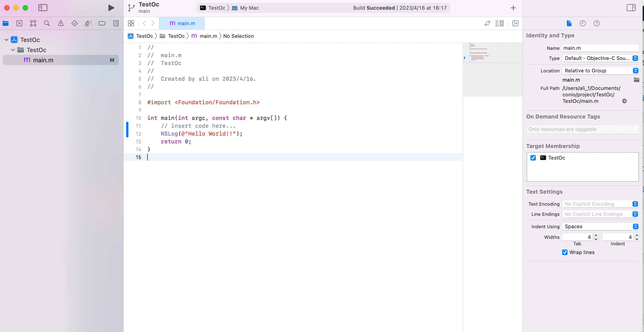Toggle the Wrap lines checkbox
This screenshot has width=644, height=332.
tap(565, 252)
